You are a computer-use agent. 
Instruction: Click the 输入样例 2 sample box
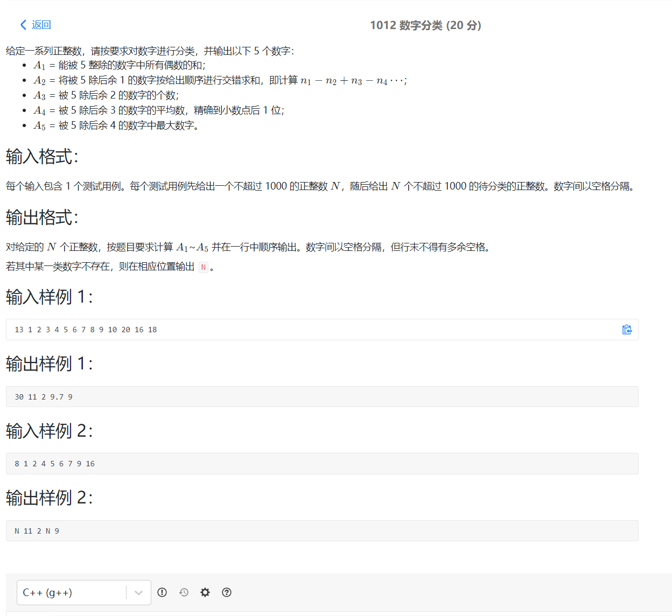[x=54, y=463]
